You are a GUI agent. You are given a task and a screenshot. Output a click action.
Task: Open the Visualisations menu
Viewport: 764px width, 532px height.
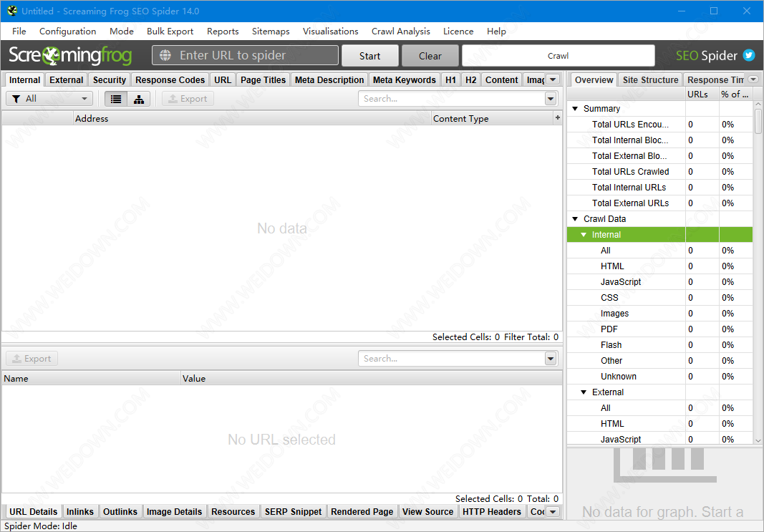coord(330,32)
